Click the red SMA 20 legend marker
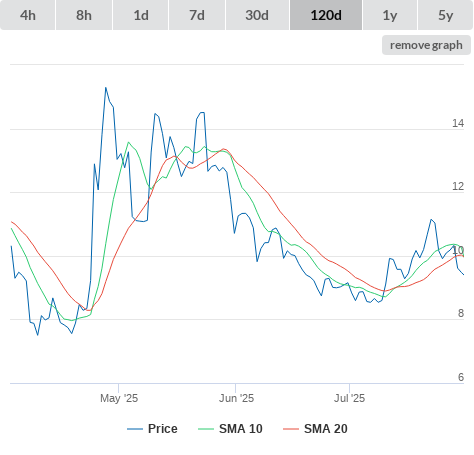The width and height of the screenshot is (474, 455). [291, 429]
